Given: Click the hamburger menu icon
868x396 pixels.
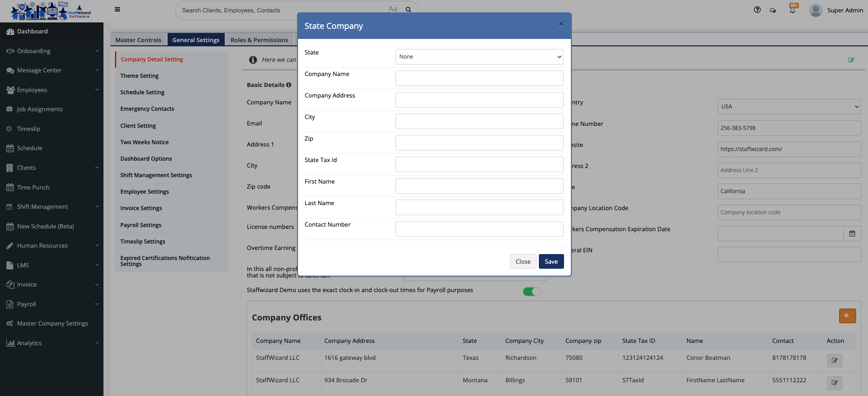Looking at the screenshot, I should pyautogui.click(x=117, y=10).
